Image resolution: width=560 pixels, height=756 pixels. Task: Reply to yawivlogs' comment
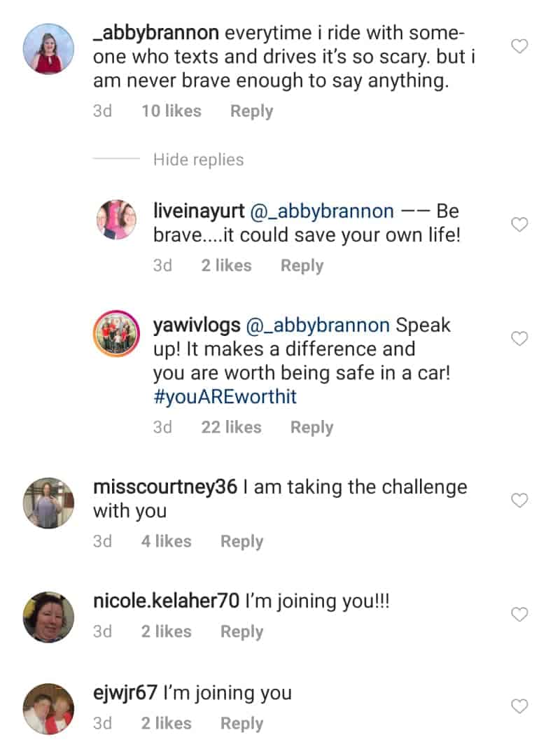311,428
